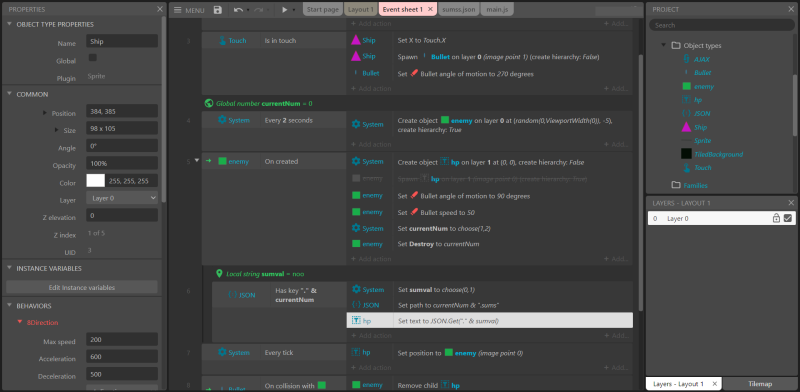This screenshot has width=800, height=392.
Task: Open the white Color swatch picker
Action: point(95,181)
